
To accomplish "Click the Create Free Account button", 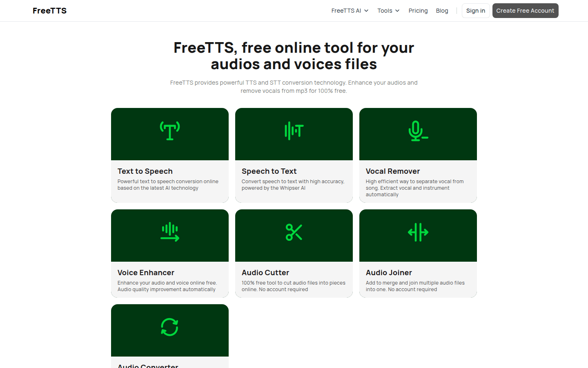I will click(x=525, y=11).
